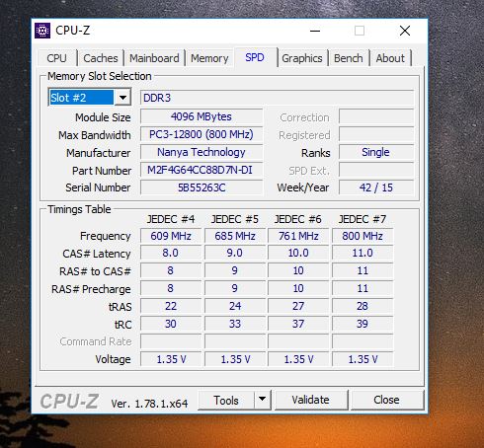Viewport: 484px width, 448px height.
Task: Minimize the CPU-Z window
Action: (315, 31)
